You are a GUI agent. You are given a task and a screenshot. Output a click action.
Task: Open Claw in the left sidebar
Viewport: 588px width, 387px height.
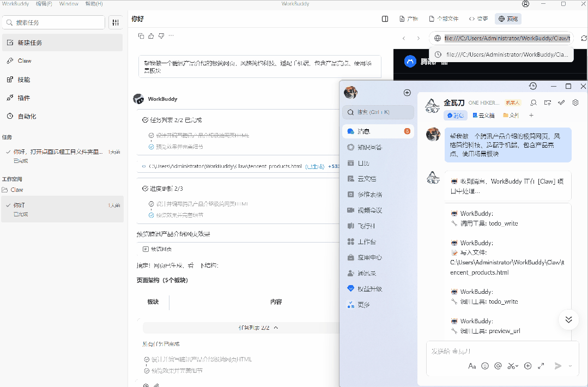click(x=62, y=61)
